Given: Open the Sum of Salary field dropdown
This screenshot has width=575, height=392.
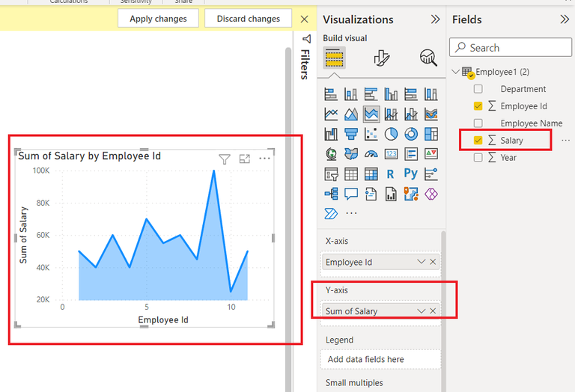Looking at the screenshot, I should tap(421, 311).
